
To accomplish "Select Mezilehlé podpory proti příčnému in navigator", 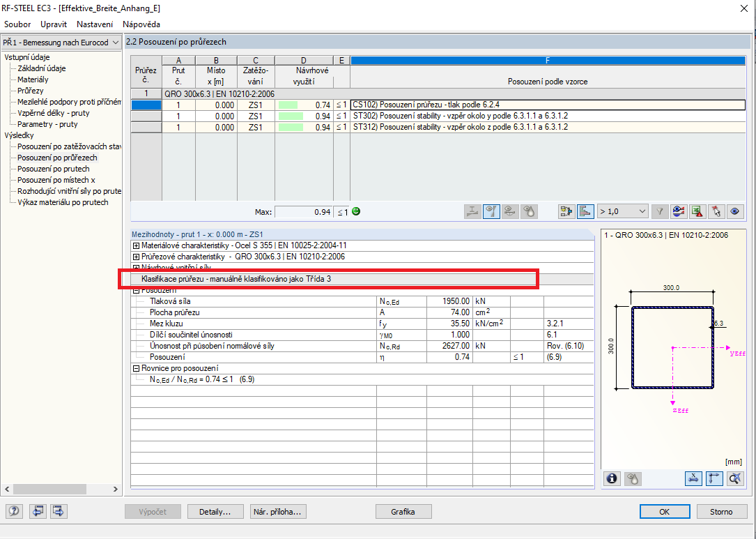I will (x=69, y=102).
